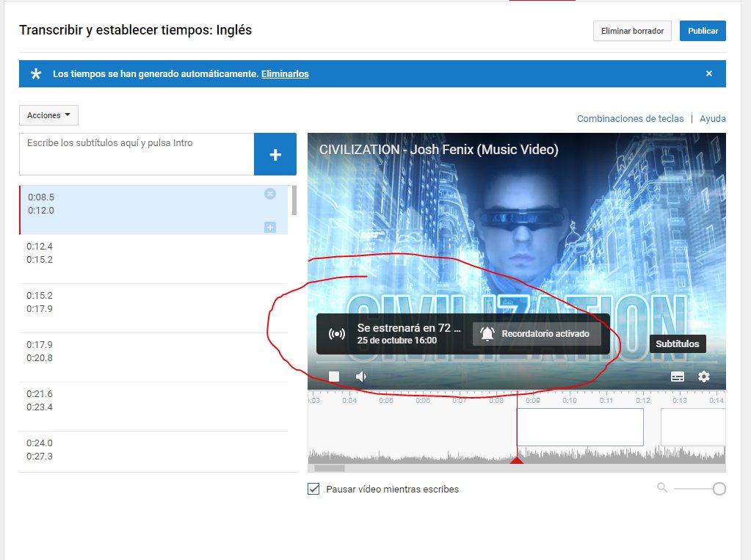Open the Ayuda link
Screen dimensions: 751x560
pos(712,118)
